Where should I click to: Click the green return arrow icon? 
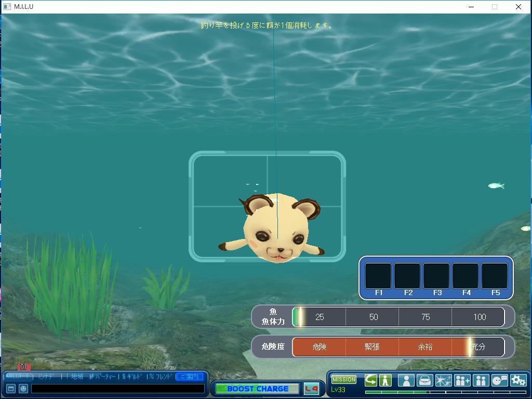(x=371, y=380)
